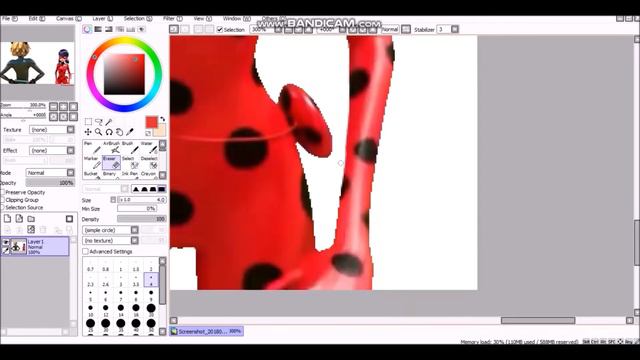
Task: Enable Preserve Opacity checkbox
Action: pos(2,192)
